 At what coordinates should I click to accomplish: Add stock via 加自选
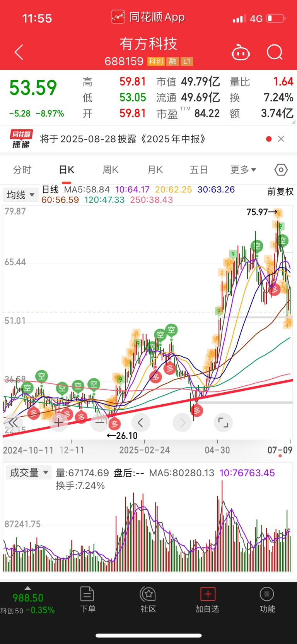tap(207, 599)
